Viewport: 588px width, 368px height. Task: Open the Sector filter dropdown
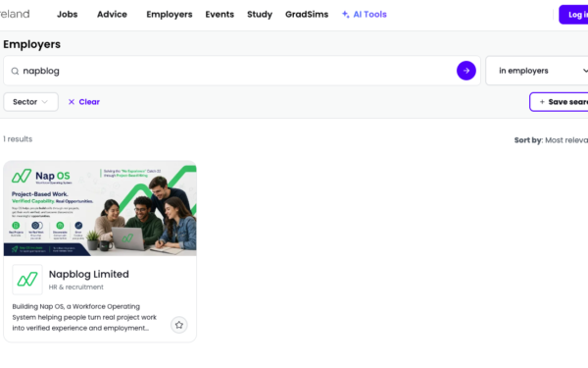pyautogui.click(x=30, y=102)
